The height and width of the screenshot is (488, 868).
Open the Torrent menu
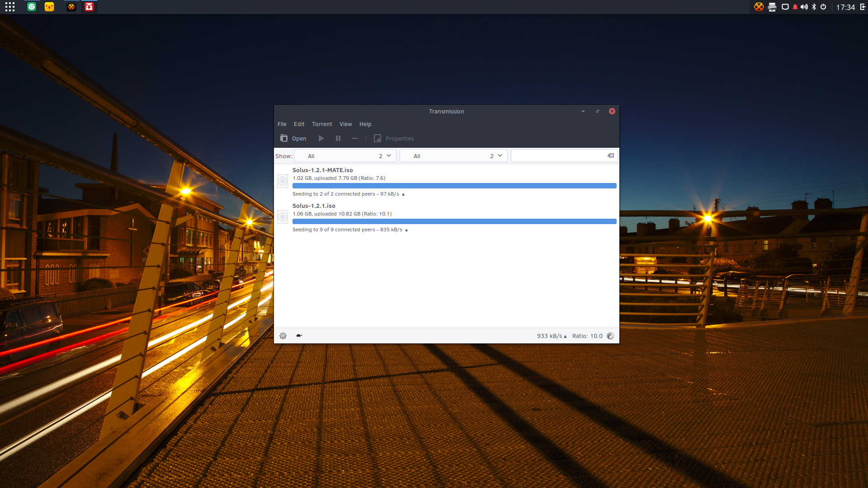(x=322, y=124)
